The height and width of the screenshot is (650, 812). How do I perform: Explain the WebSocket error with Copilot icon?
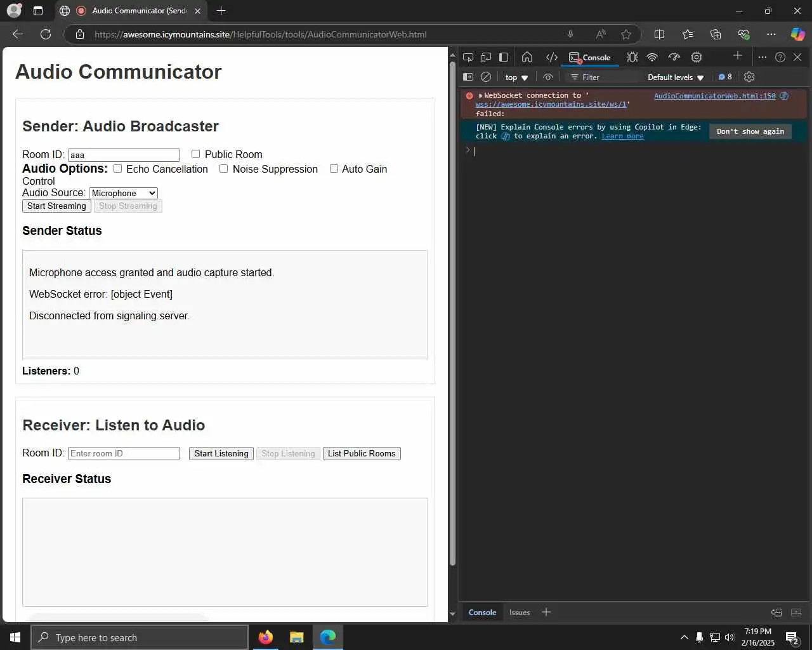784,96
